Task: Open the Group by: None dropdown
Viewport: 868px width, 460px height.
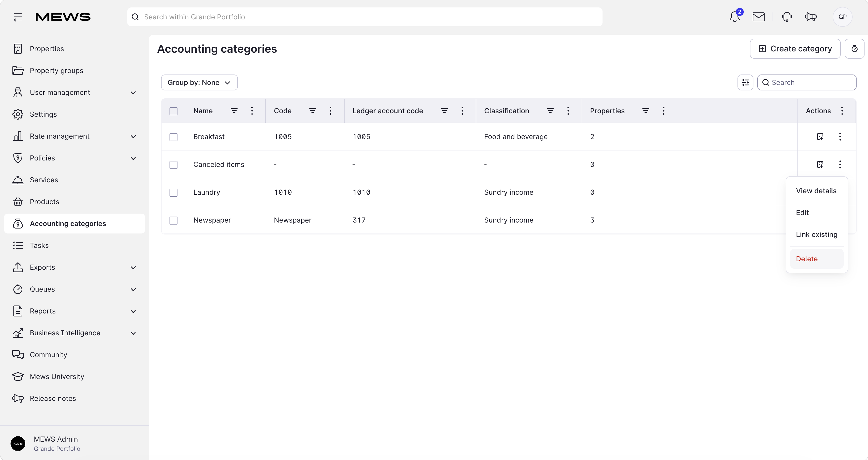Action: (x=200, y=82)
